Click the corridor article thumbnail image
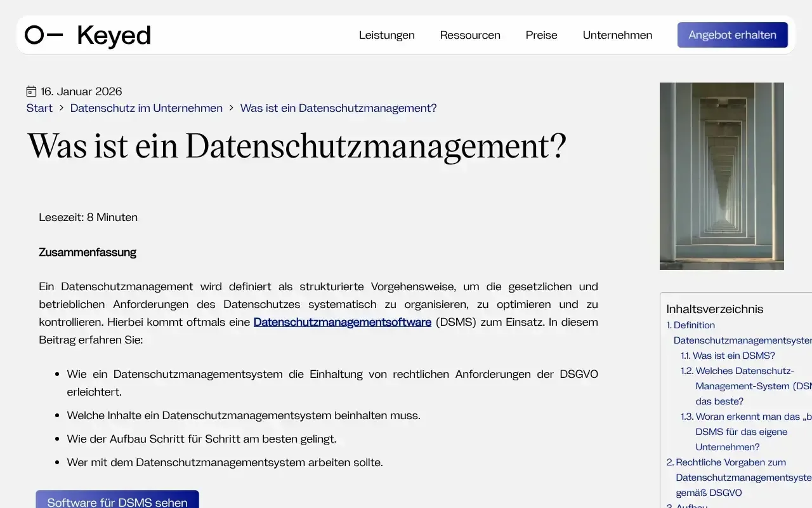Screen dimensions: 812x508 (721, 176)
